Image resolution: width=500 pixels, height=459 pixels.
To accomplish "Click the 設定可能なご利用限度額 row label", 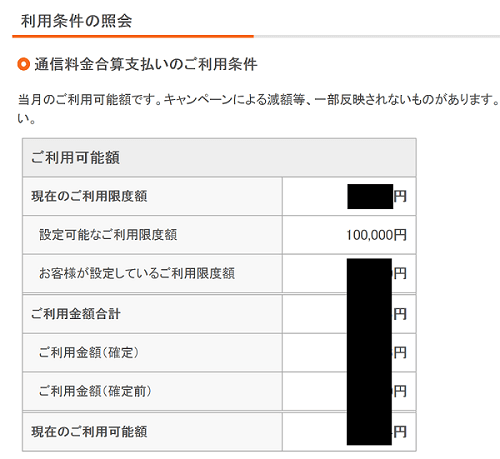I will point(108,235).
